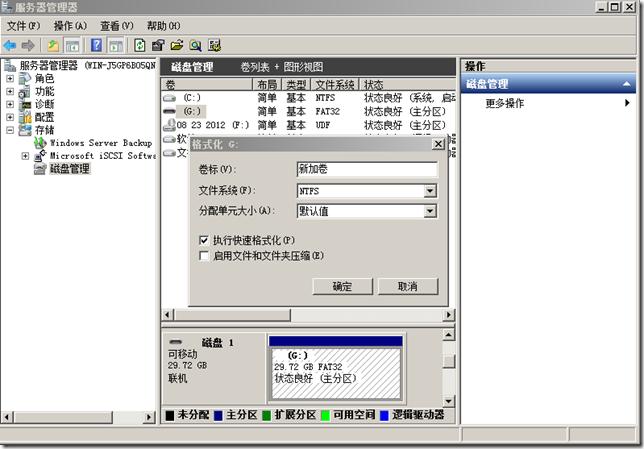Click the 取消 button in format dialog

407,287
